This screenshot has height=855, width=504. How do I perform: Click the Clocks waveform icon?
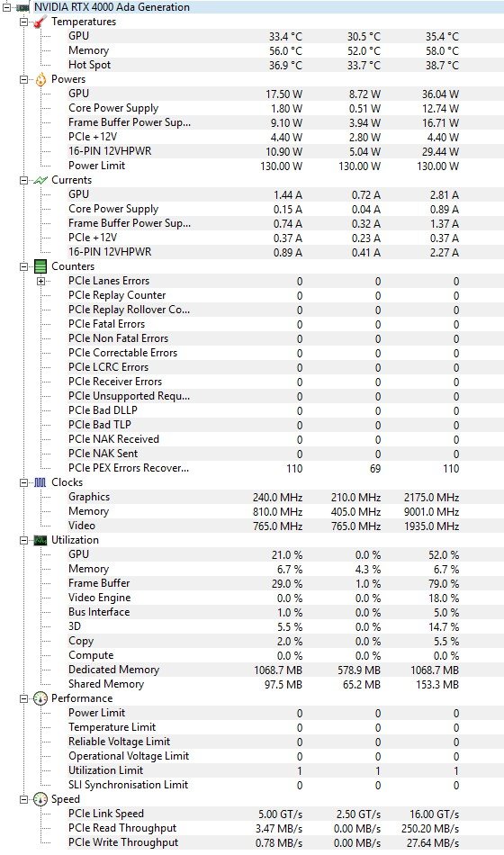[x=40, y=482]
